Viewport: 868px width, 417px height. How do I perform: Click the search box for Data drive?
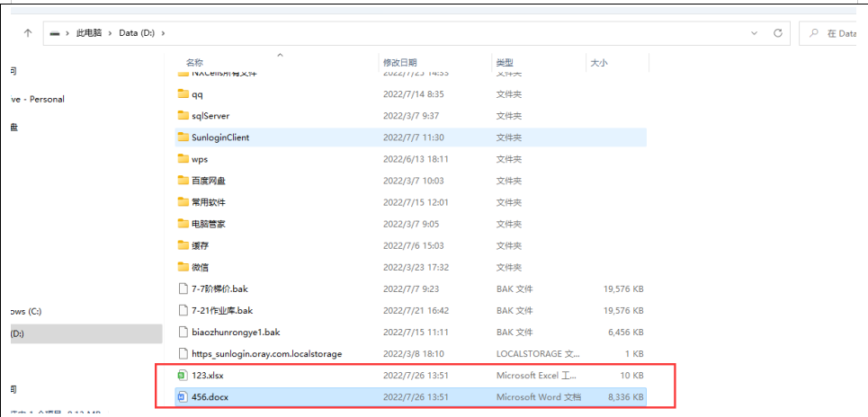[x=838, y=33]
